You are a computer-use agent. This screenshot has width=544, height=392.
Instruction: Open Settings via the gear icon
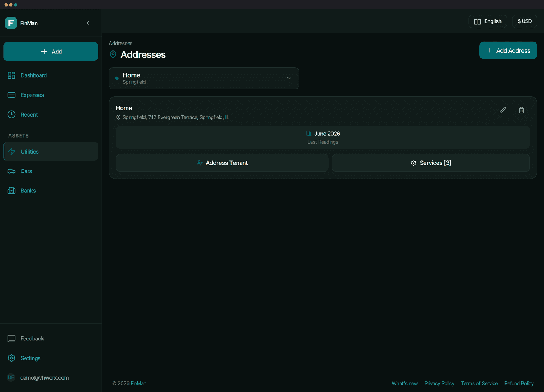coord(11,358)
